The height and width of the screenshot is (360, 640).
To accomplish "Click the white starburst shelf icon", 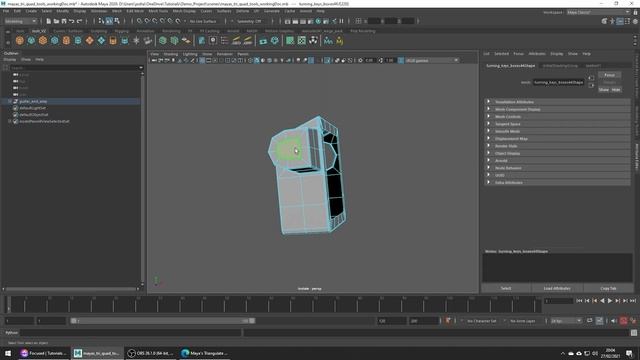I will 136,40.
